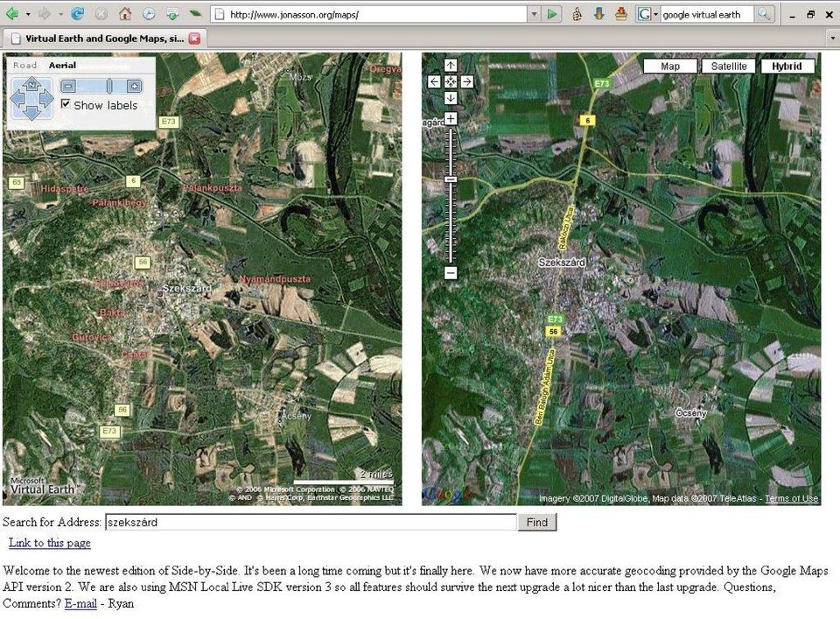Pan Google map up
This screenshot has width=840, height=619.
[451, 66]
